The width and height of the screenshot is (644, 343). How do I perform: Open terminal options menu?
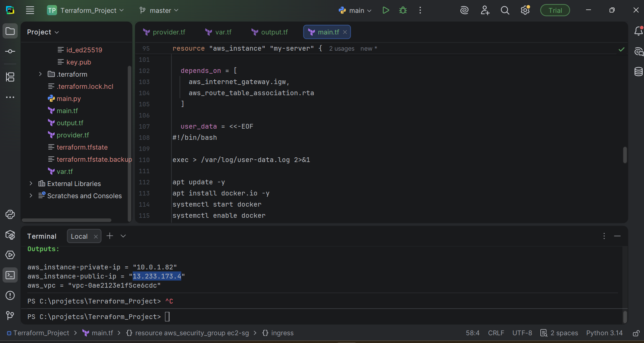604,236
